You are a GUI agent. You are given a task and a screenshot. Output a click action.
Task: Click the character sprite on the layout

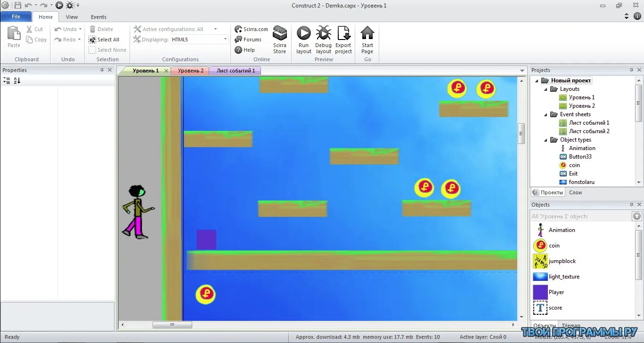pos(138,212)
